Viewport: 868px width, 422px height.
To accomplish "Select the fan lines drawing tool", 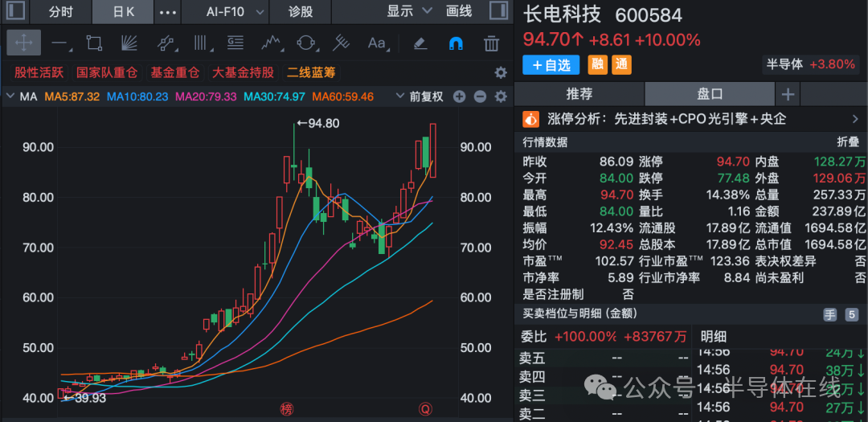I will pyautogui.click(x=129, y=43).
